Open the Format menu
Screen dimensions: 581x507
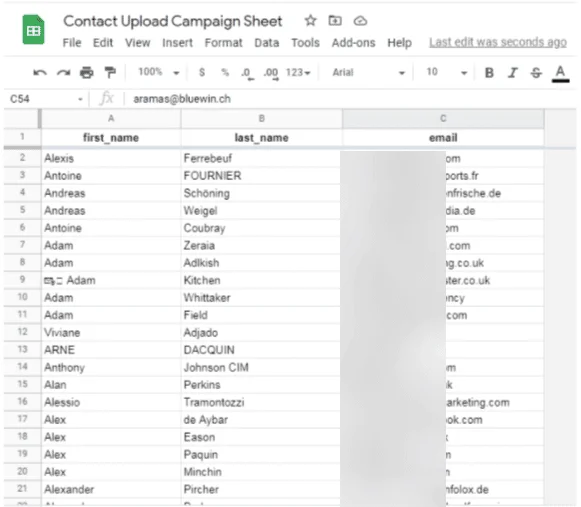223,43
